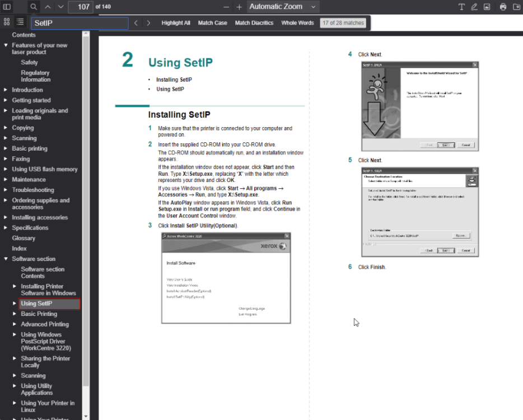This screenshot has height=420, width=523.
Task: Show the document outline view icon
Action: click(x=20, y=22)
